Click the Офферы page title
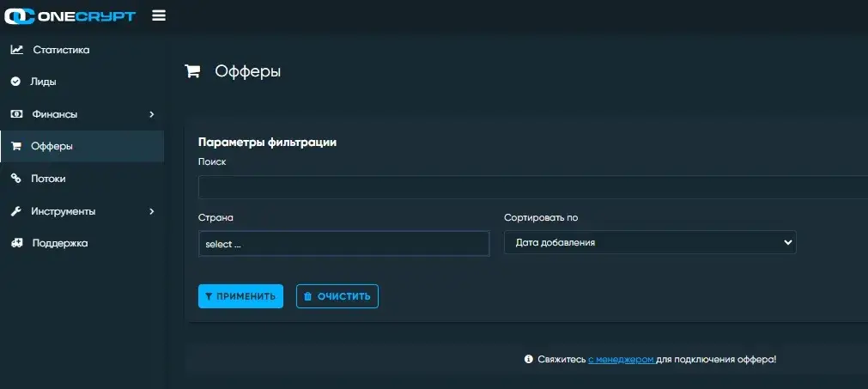Viewport: 868px width, 389px height. pyautogui.click(x=247, y=71)
